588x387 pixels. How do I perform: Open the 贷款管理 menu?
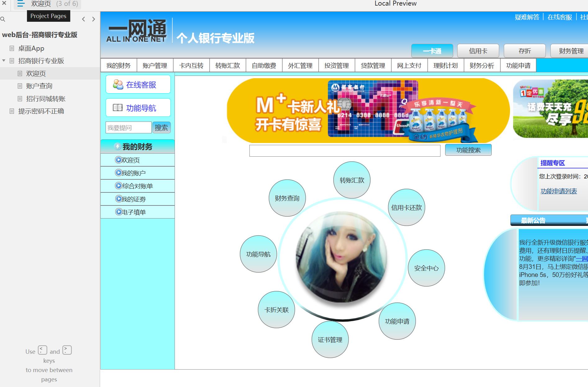373,65
